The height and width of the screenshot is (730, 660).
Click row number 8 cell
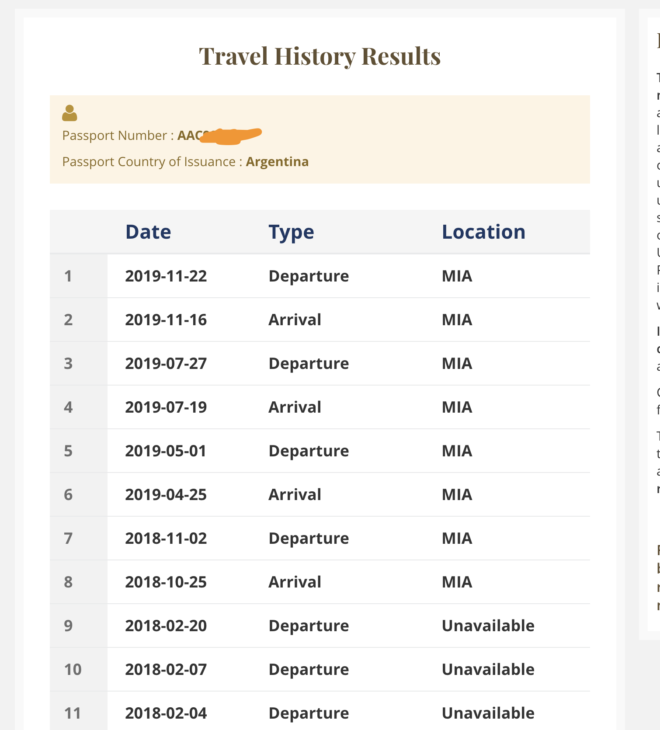click(68, 582)
